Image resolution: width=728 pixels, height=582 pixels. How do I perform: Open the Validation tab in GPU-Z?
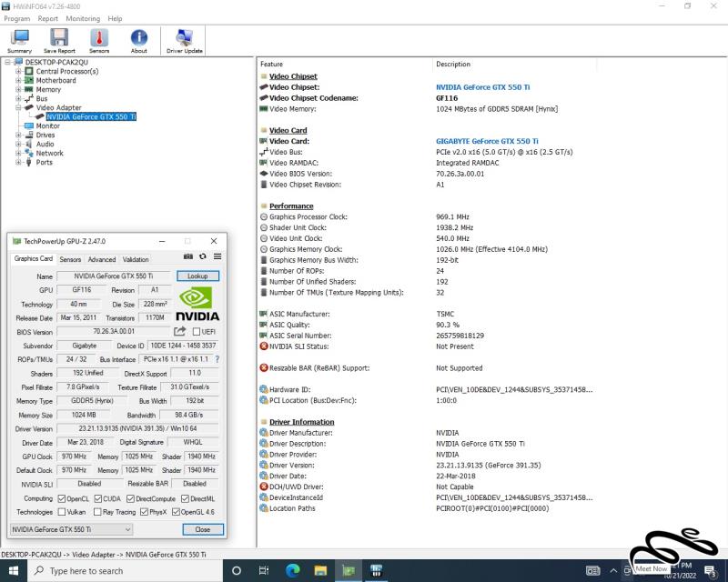click(x=136, y=259)
